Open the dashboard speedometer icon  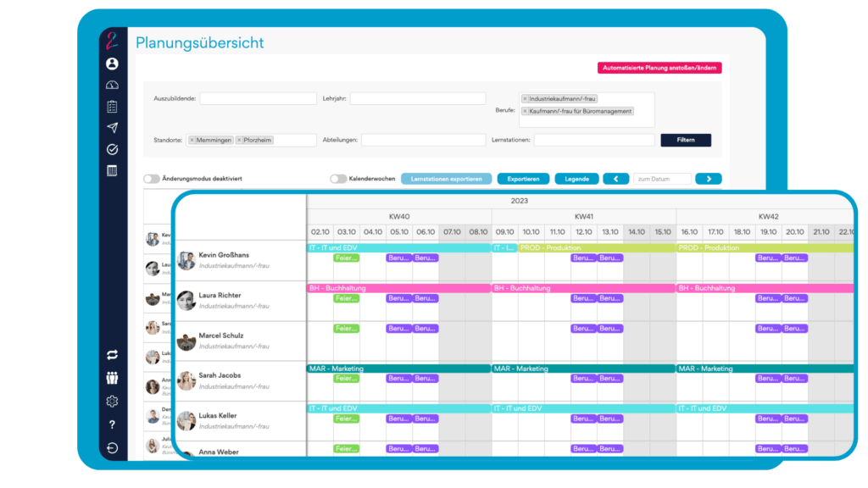(x=113, y=85)
